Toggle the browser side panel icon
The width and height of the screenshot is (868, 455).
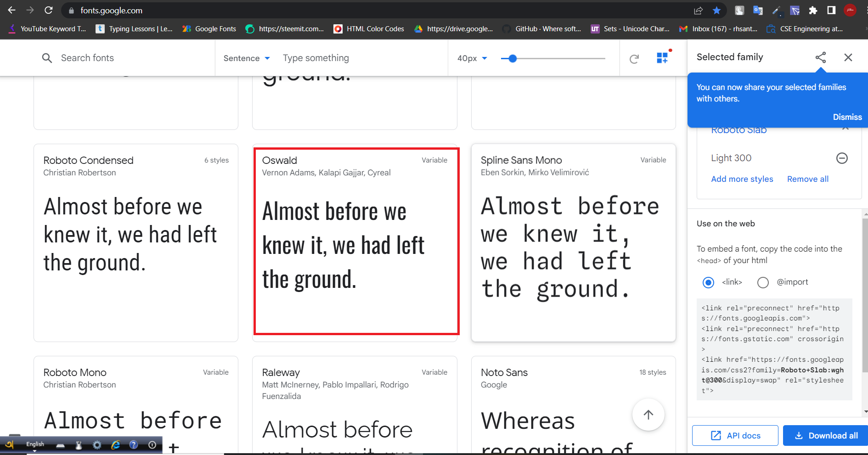point(831,10)
